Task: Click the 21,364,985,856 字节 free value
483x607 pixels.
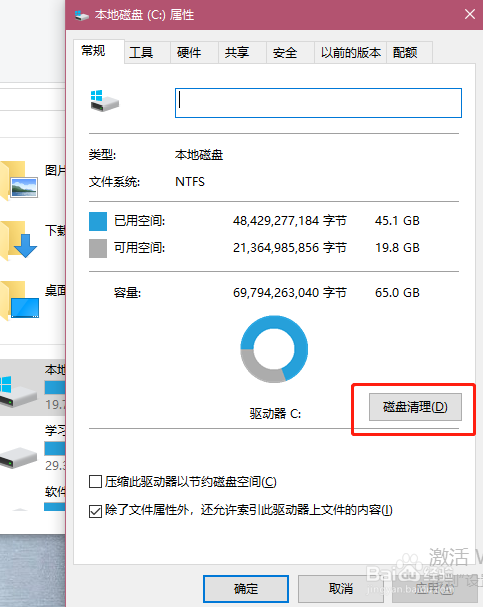Action: pos(289,248)
